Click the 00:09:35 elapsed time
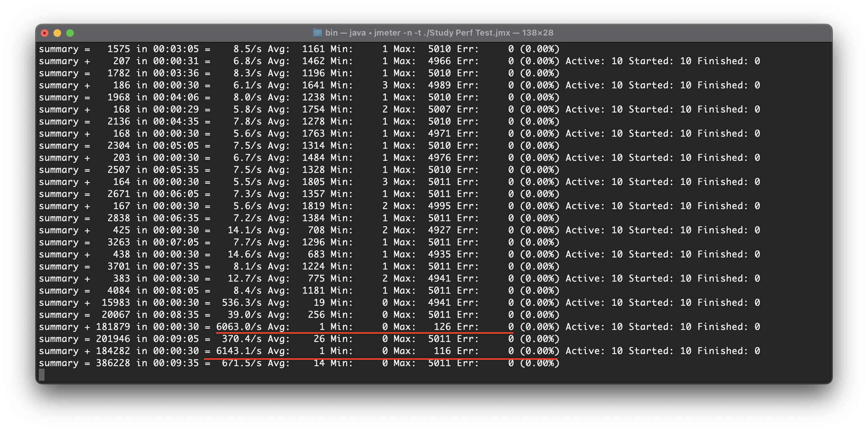868x431 pixels. click(176, 363)
